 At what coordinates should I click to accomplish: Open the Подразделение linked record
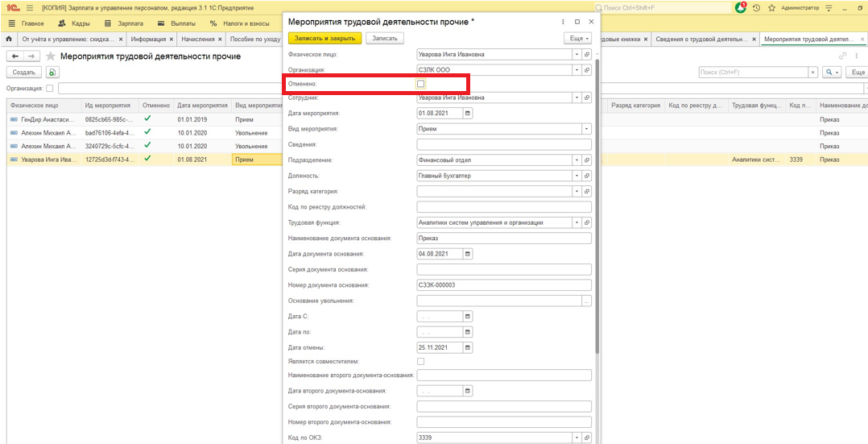587,160
